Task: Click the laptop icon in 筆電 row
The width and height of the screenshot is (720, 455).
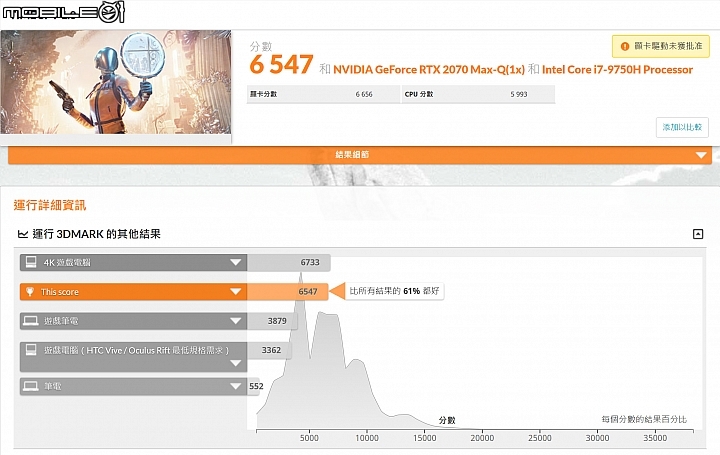Action: [x=31, y=386]
